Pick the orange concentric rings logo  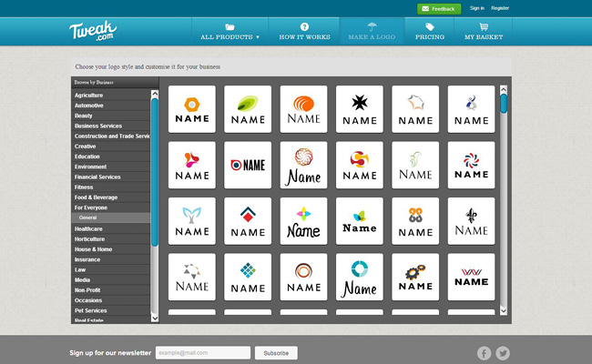[x=303, y=277]
